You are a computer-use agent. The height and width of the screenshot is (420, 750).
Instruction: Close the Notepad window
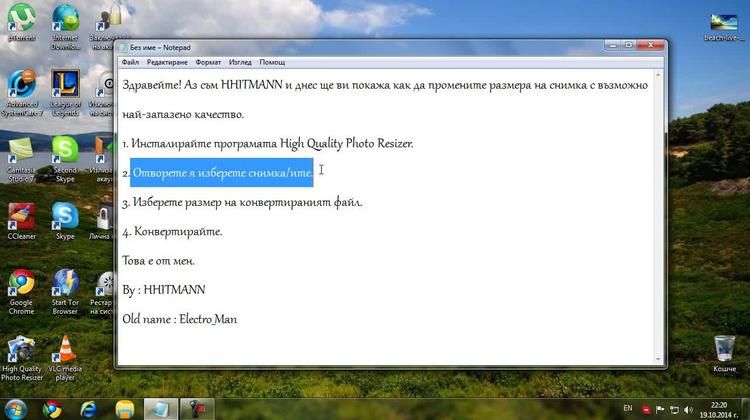coord(651,45)
